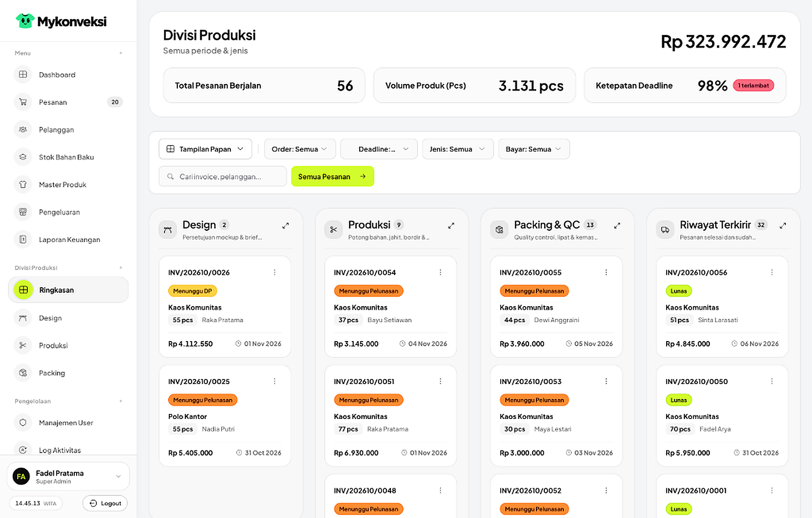Image resolution: width=812 pixels, height=518 pixels.
Task: Click the Mykonveksi logo
Action: tap(61, 21)
